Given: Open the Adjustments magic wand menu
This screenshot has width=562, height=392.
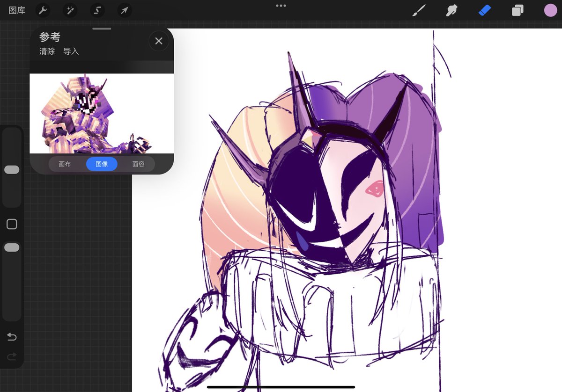Looking at the screenshot, I should (70, 10).
